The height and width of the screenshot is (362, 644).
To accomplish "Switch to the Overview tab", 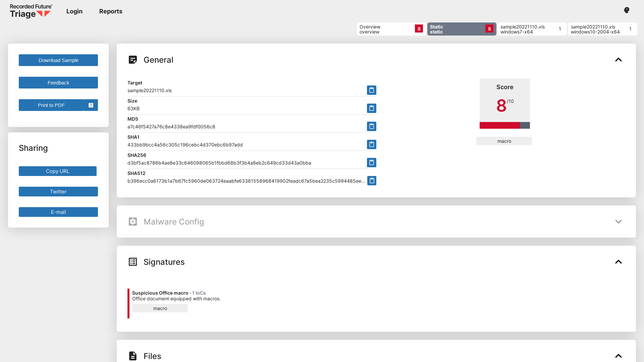I will [x=390, y=29].
